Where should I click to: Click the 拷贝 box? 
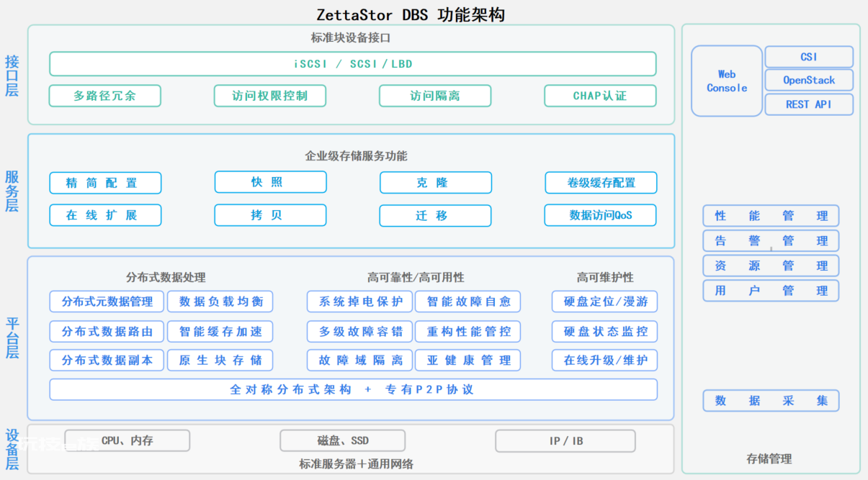(270, 215)
